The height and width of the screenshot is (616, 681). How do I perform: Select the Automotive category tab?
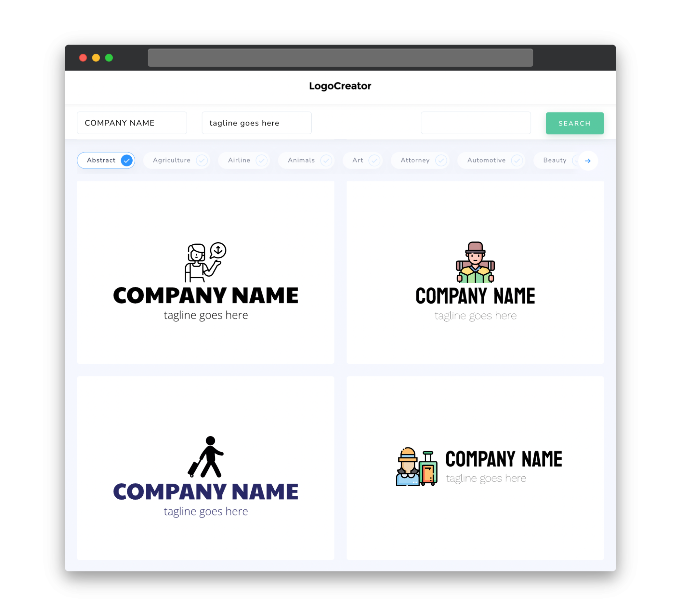[490, 160]
